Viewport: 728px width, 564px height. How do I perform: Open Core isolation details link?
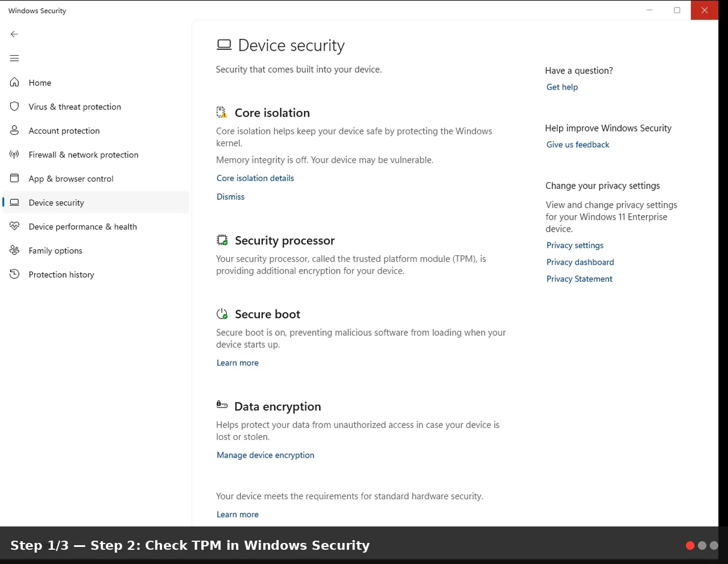pyautogui.click(x=255, y=178)
